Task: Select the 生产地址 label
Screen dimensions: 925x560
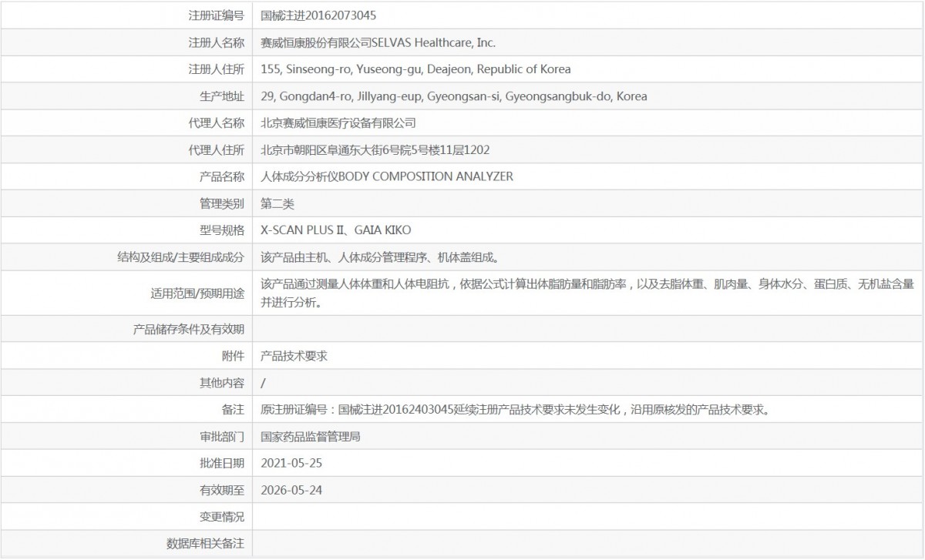Action: [221, 96]
